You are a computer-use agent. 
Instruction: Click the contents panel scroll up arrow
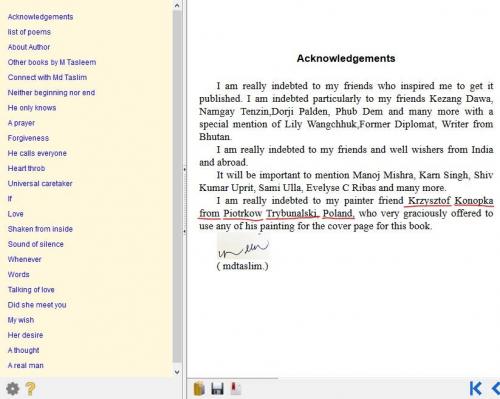(x=177, y=5)
